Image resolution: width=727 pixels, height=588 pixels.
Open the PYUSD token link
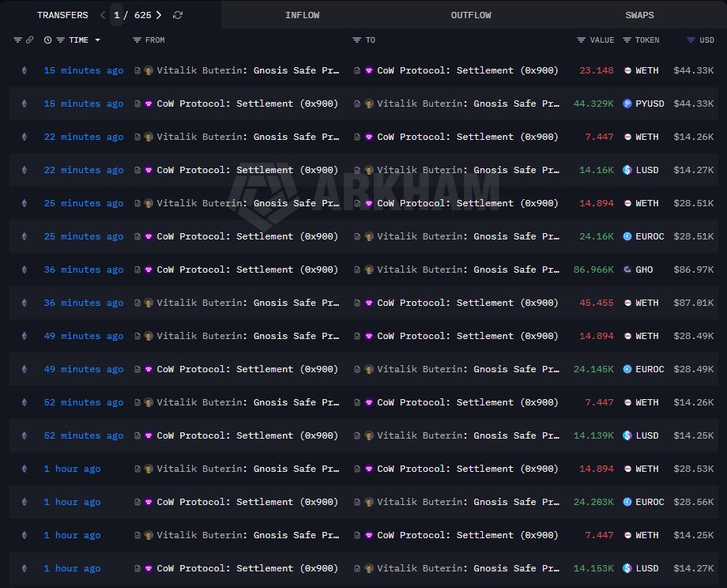coord(649,104)
